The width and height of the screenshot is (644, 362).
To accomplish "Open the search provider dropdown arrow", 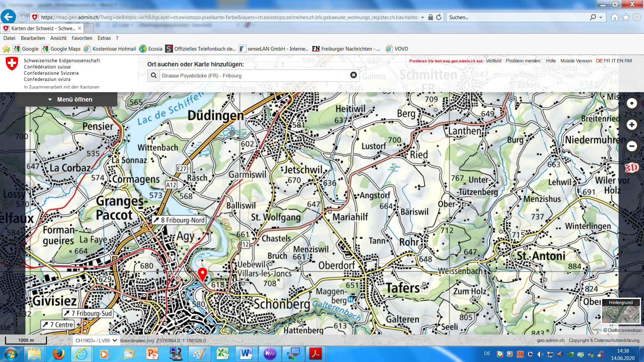I will pos(601,17).
